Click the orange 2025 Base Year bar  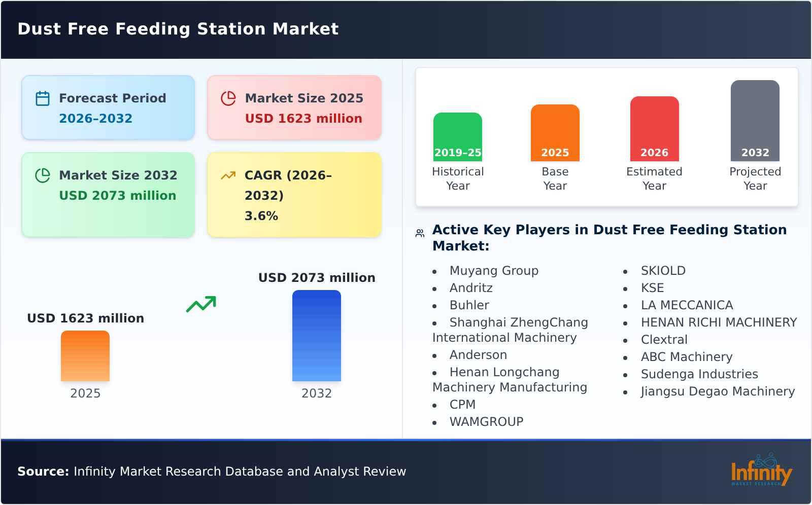coord(555,132)
